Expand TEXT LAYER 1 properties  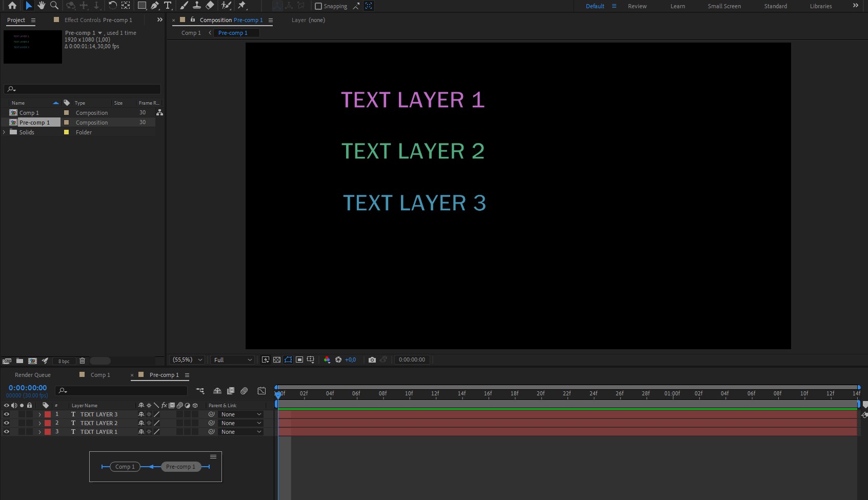39,432
